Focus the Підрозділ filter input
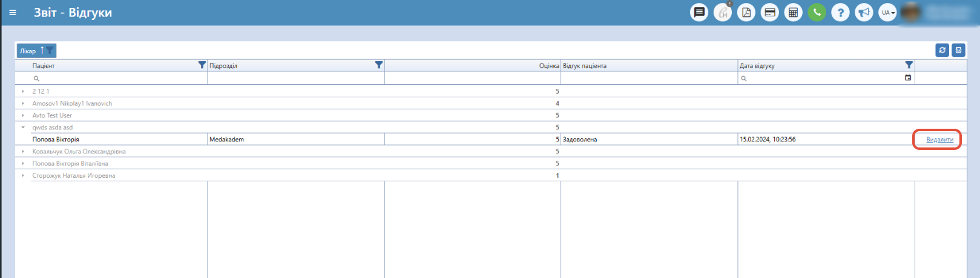 pos(296,79)
